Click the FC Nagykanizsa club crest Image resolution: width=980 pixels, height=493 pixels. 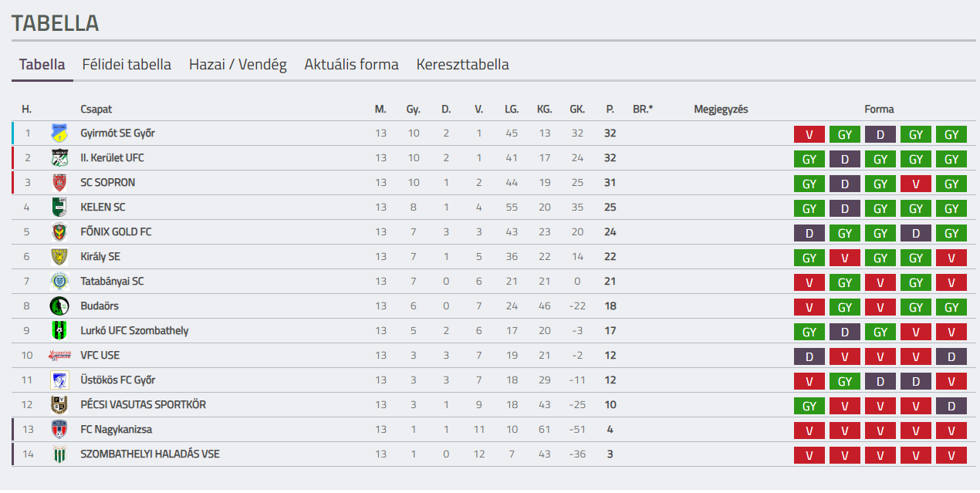point(59,430)
